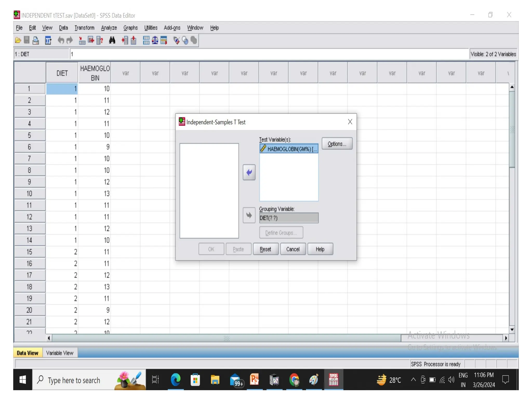The width and height of the screenshot is (532, 399).
Task: Click the Find binoculars icon
Action: [x=112, y=41]
